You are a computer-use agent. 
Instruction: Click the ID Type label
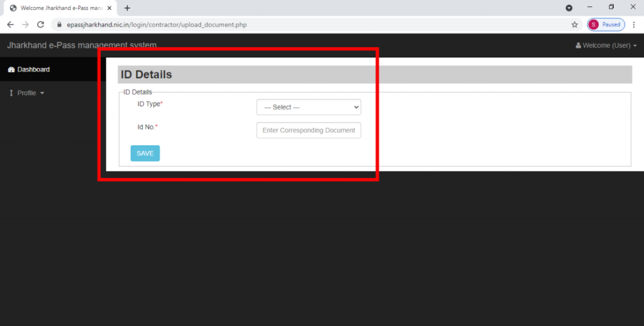(150, 104)
